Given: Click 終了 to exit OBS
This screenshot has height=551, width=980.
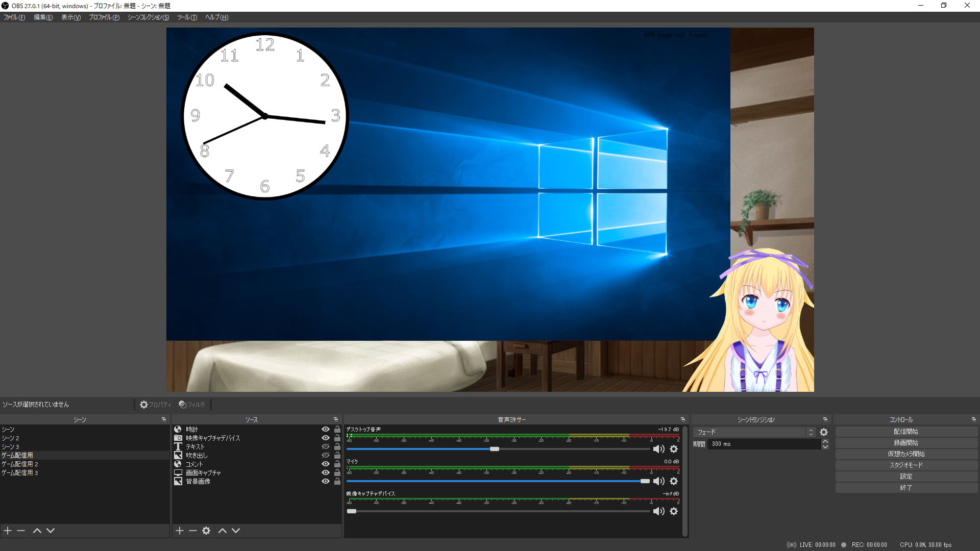Looking at the screenshot, I should (x=906, y=488).
